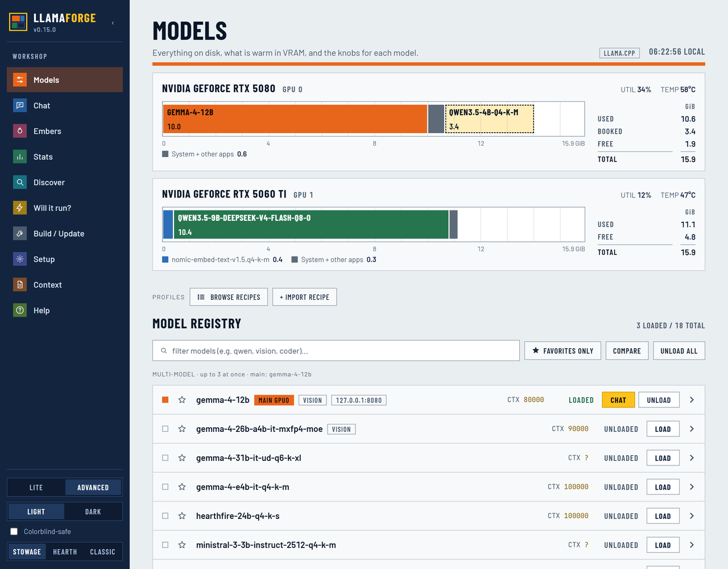Screen dimensions: 728x569
Task: Click the BROWSE RECIPES button
Action: pyautogui.click(x=229, y=297)
